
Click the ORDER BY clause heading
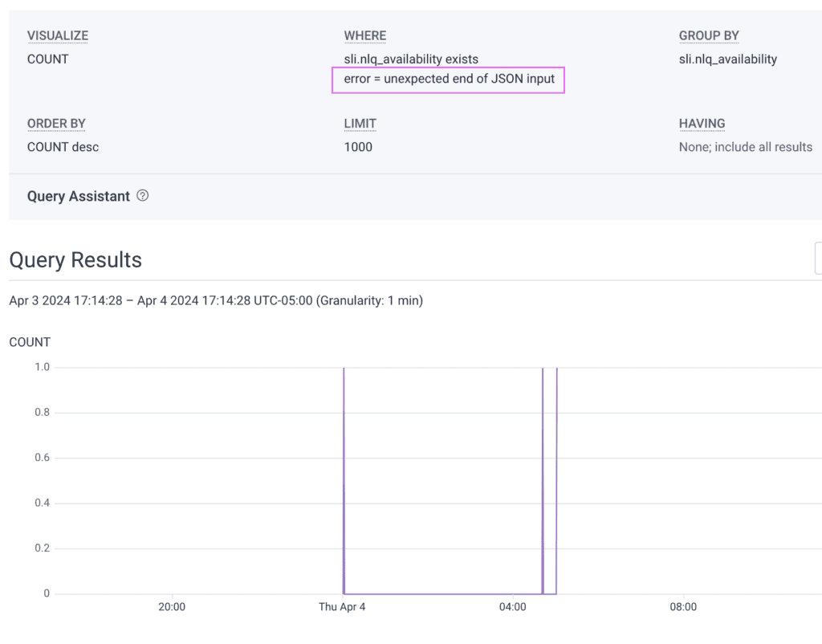click(x=56, y=124)
